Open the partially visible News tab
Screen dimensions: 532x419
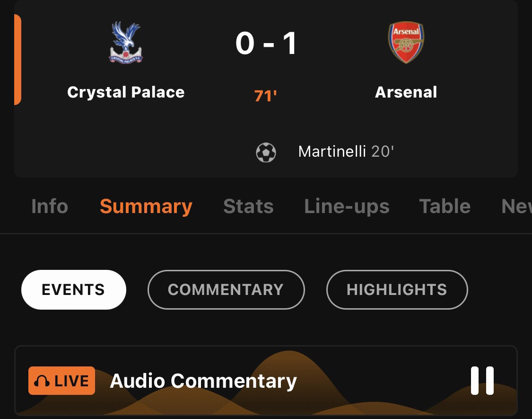pos(516,206)
